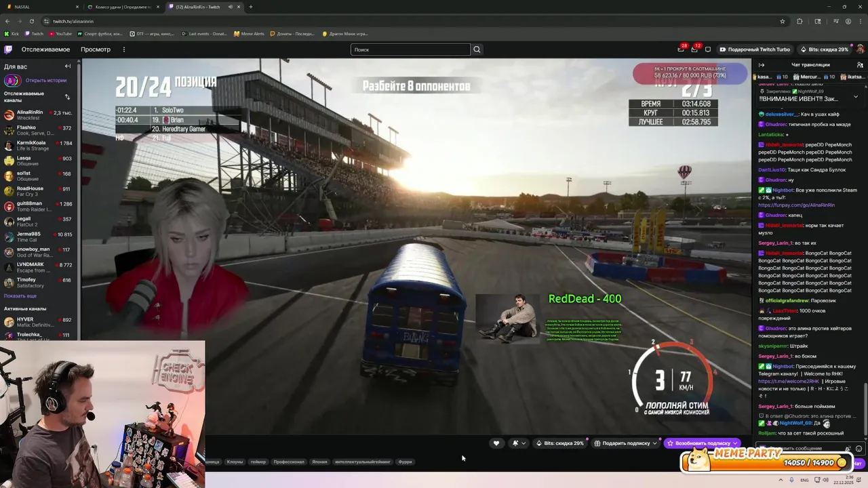Click Bits: скидка 29% under the video
The width and height of the screenshot is (868, 488).
tap(560, 443)
